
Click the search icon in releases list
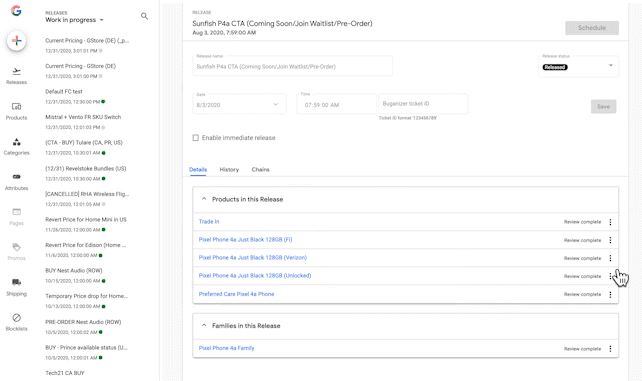pos(144,16)
